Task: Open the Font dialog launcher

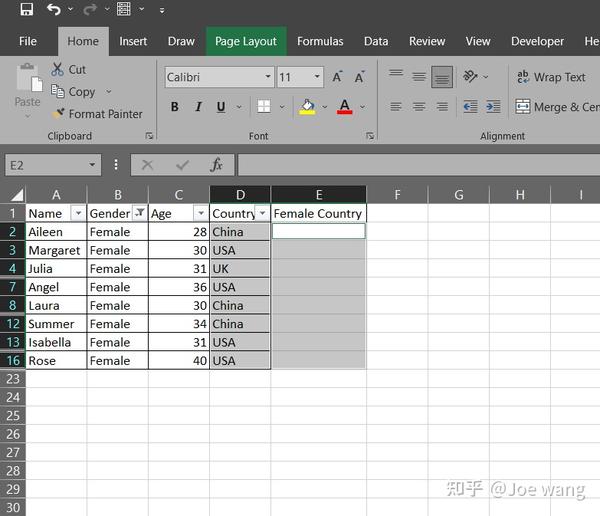Action: [x=370, y=136]
